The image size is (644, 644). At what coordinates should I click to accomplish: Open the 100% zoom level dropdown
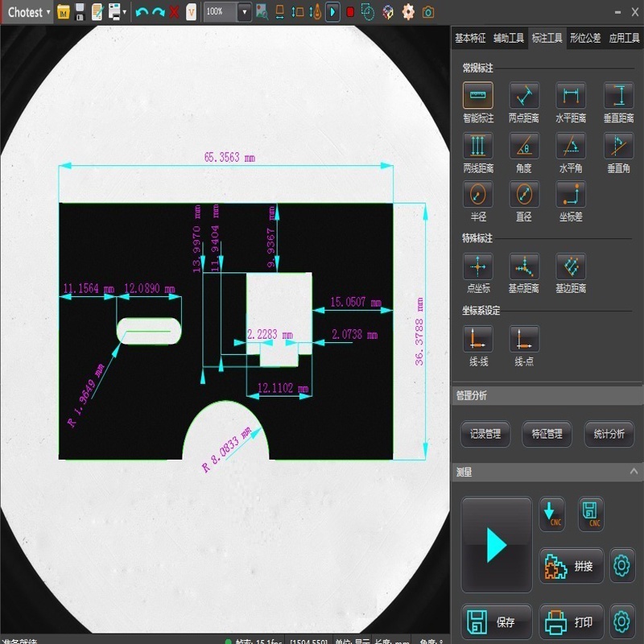pos(244,12)
